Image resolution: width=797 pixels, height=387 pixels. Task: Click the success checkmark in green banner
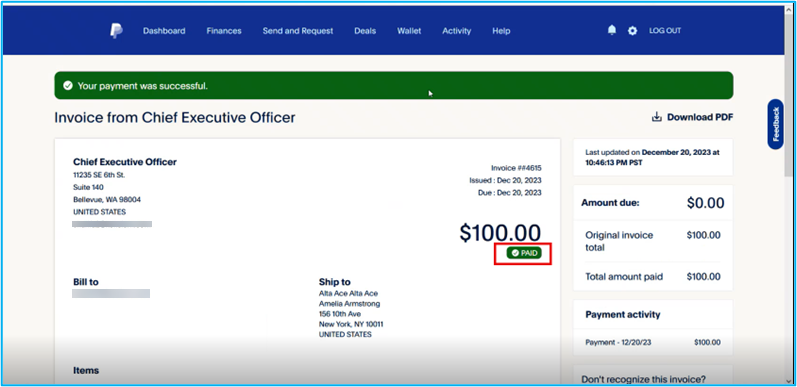[x=68, y=85]
